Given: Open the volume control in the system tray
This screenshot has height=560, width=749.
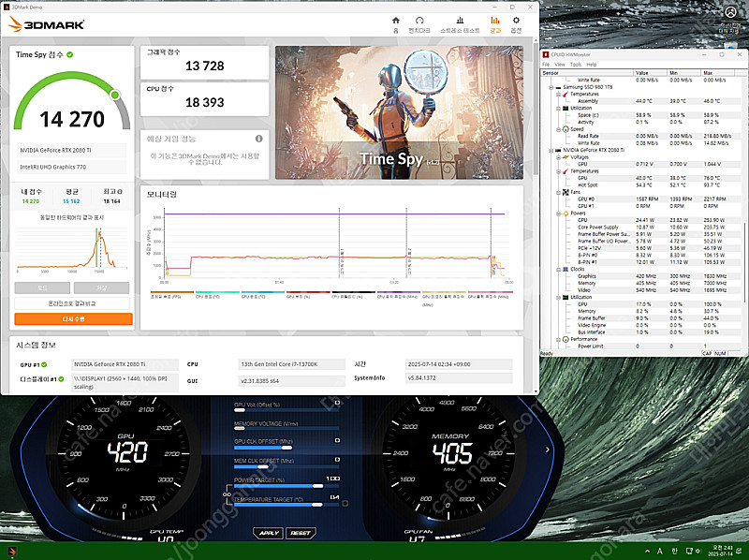Looking at the screenshot, I should pyautogui.click(x=698, y=551).
